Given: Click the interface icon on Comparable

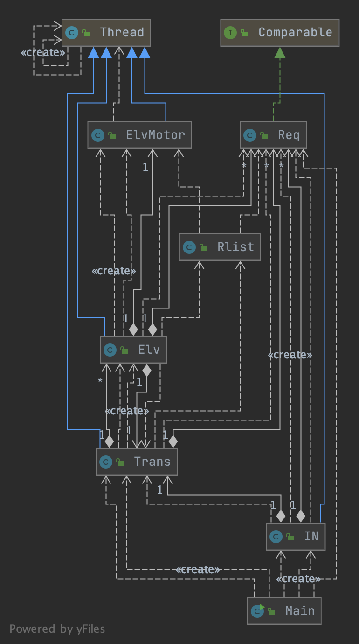Looking at the screenshot, I should tap(230, 33).
